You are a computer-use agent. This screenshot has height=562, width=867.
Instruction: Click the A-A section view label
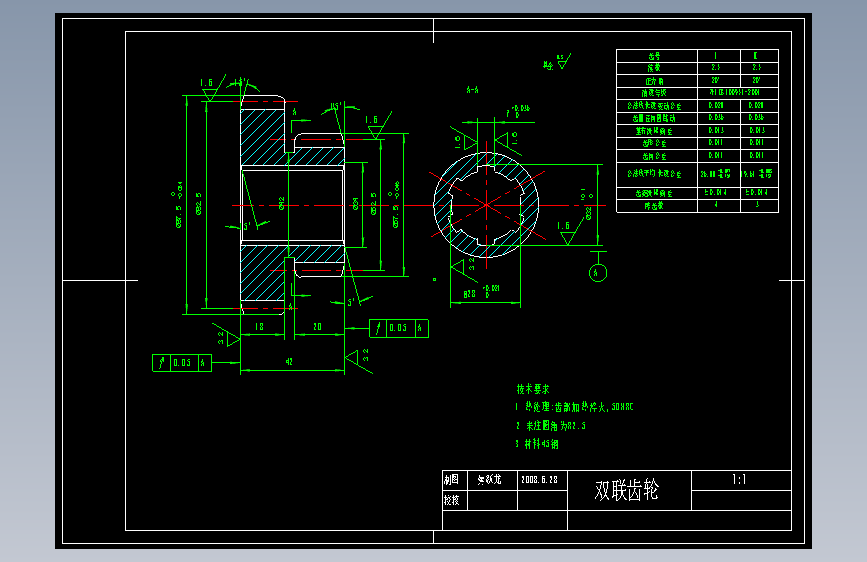click(472, 90)
